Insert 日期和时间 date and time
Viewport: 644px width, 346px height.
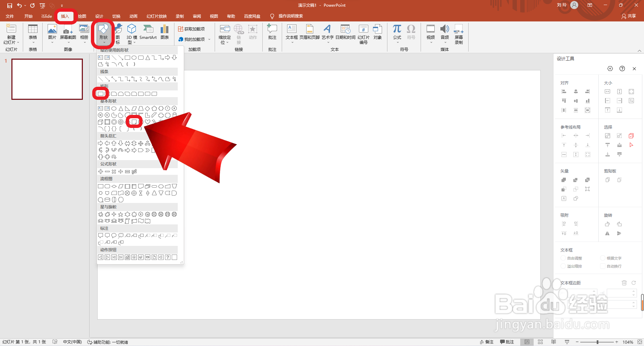[345, 32]
